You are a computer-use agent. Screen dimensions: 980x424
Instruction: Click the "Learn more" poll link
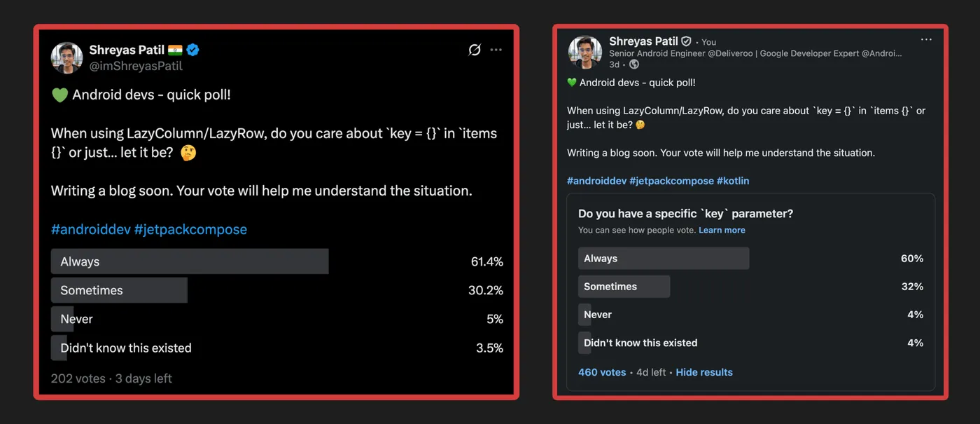[722, 230]
